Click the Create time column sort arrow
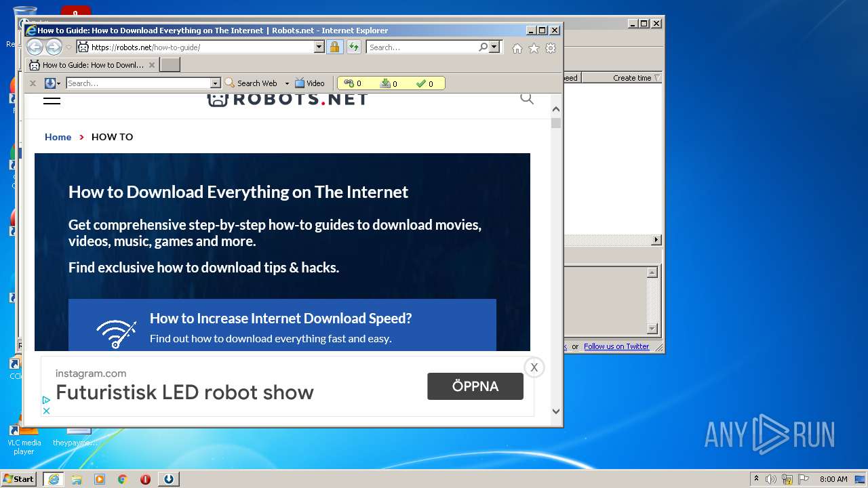The width and height of the screenshot is (868, 488). 656,78
